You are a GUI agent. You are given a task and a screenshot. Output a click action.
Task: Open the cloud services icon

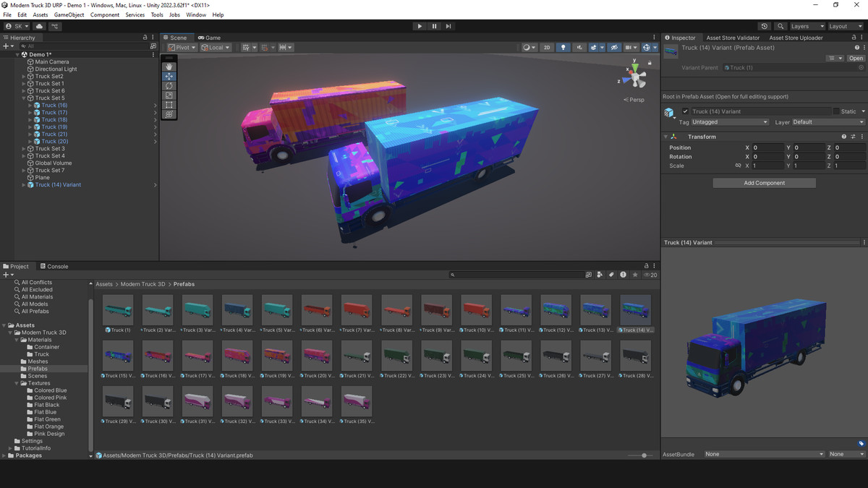(x=39, y=26)
